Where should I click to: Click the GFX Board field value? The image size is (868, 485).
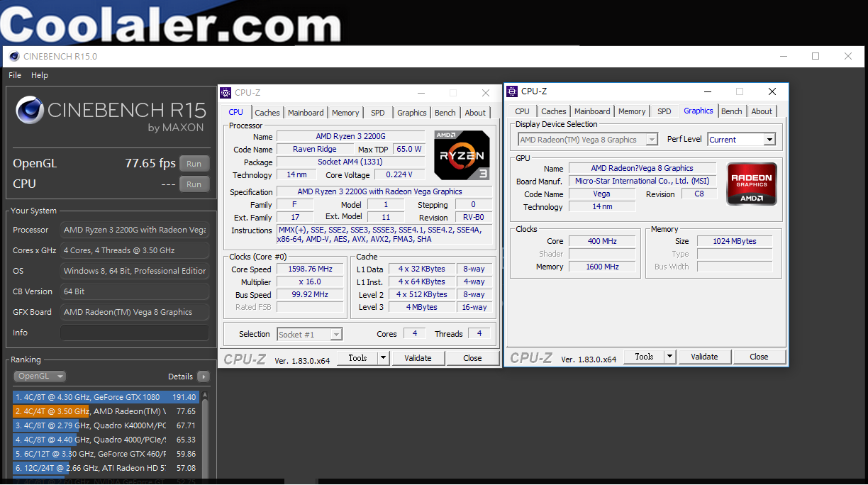(134, 312)
